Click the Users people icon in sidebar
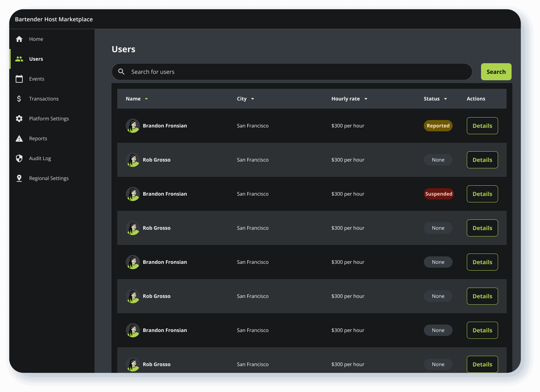This screenshot has width=540, height=392. pos(19,59)
